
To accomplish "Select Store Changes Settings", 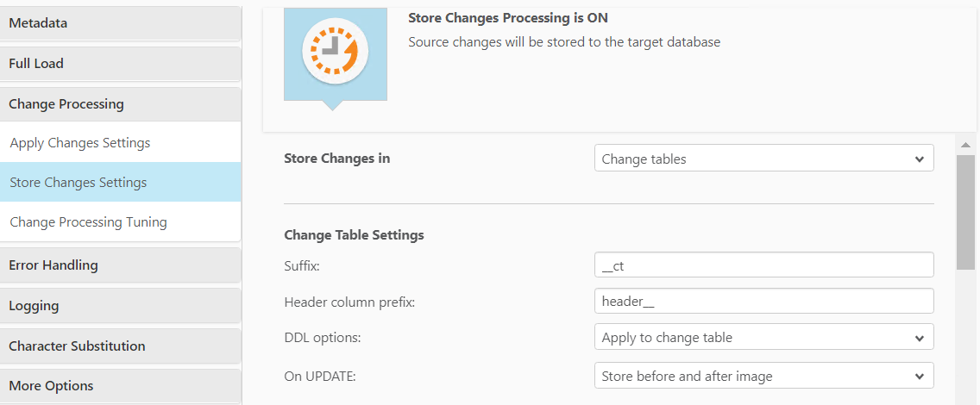I will [x=79, y=183].
